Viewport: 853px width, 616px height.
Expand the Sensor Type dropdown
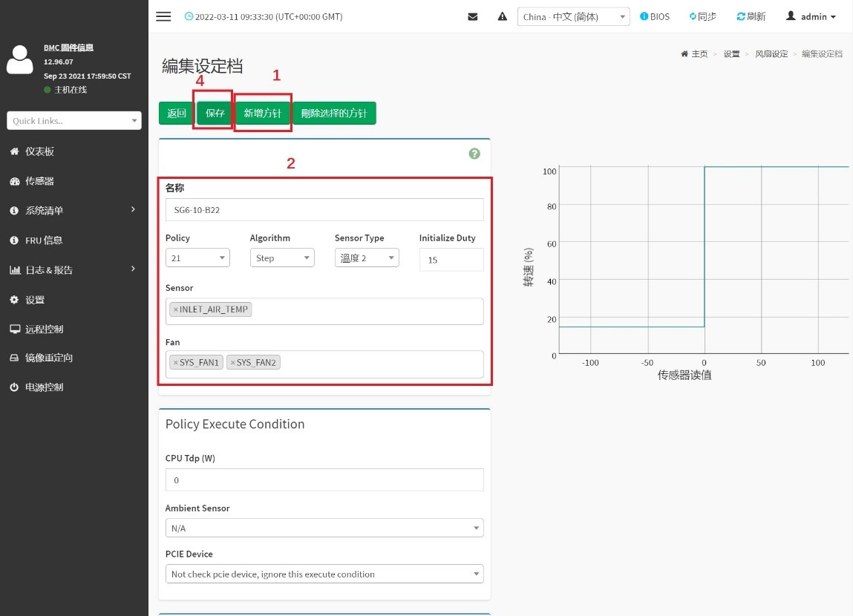[367, 258]
